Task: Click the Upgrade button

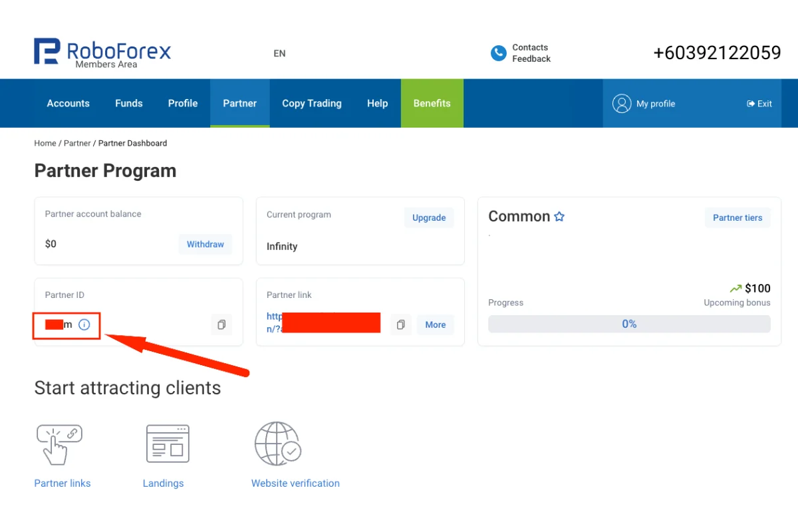Action: (x=429, y=217)
